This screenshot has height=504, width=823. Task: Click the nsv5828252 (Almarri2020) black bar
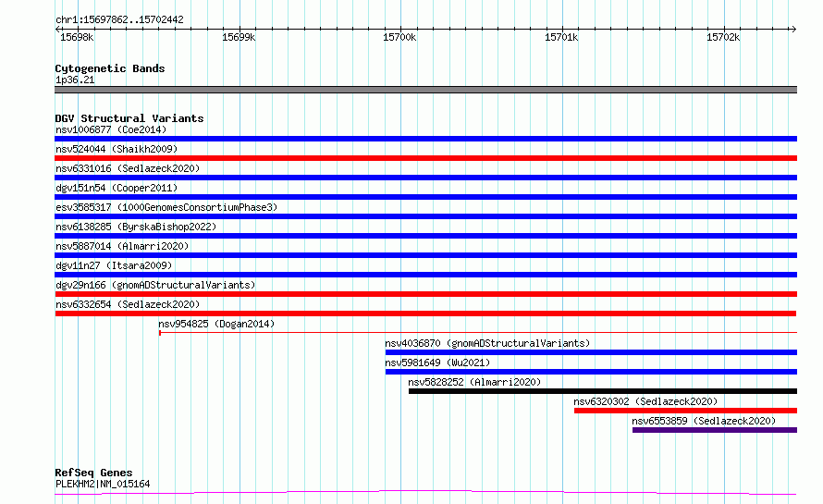point(603,391)
